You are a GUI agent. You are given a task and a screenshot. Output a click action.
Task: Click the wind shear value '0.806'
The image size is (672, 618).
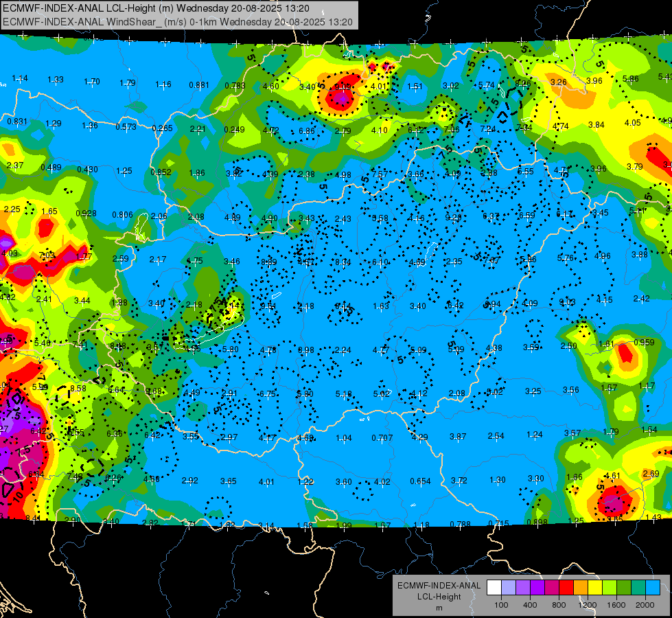(123, 214)
